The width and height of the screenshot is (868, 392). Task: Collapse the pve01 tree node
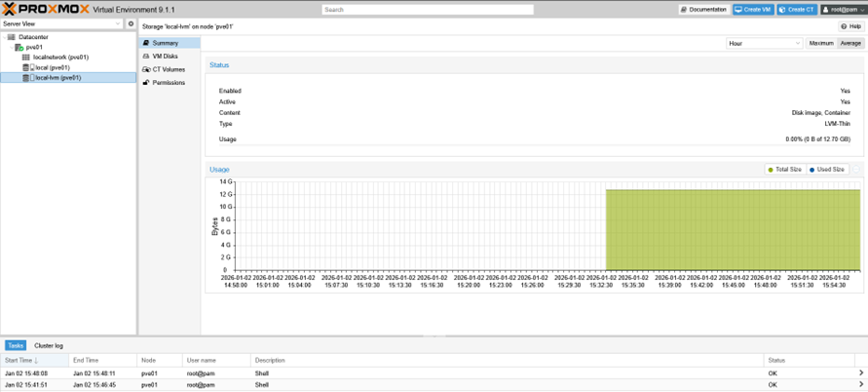(12, 47)
